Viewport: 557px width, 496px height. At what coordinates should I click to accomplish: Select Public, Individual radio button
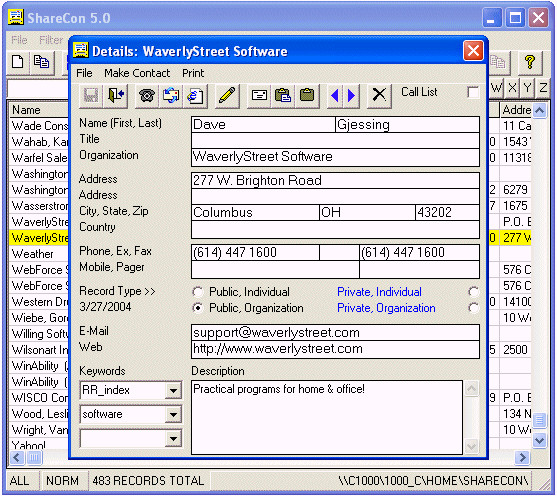(198, 292)
